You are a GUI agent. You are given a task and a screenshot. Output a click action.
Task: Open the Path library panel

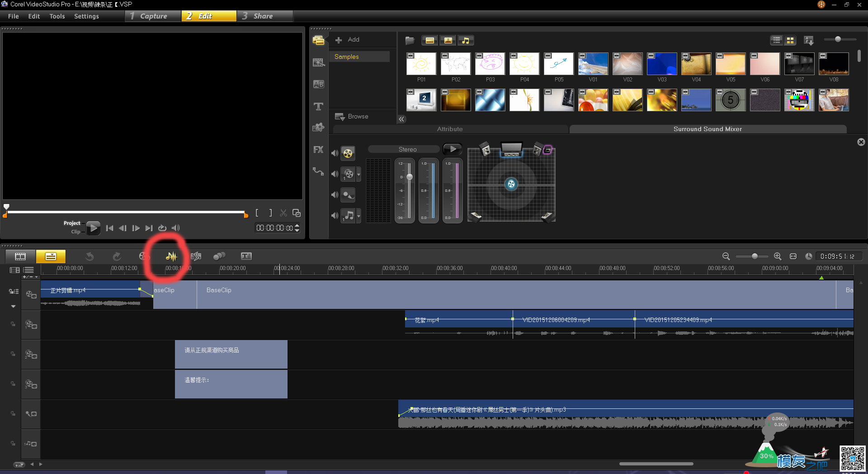(x=318, y=171)
